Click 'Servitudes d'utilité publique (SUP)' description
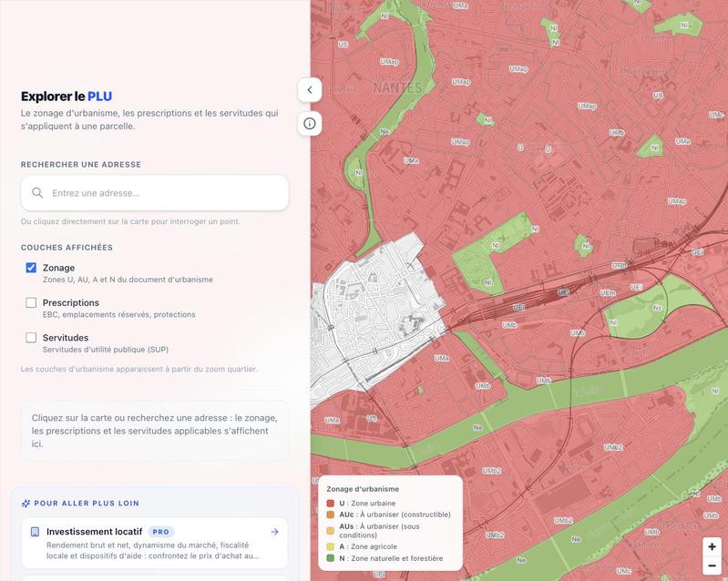Viewport: 728px width, 581px height. click(x=106, y=350)
